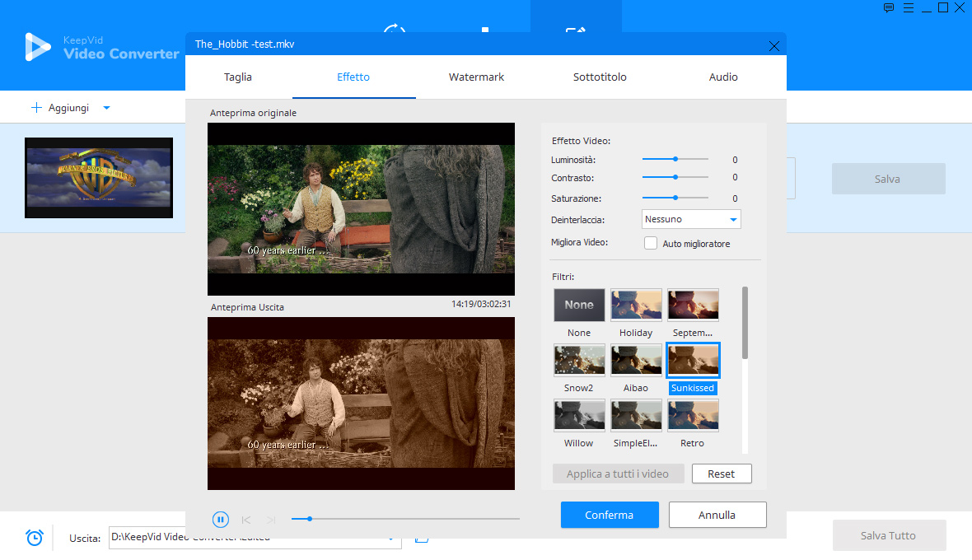
Task: Click the Salva button for the video
Action: point(888,179)
